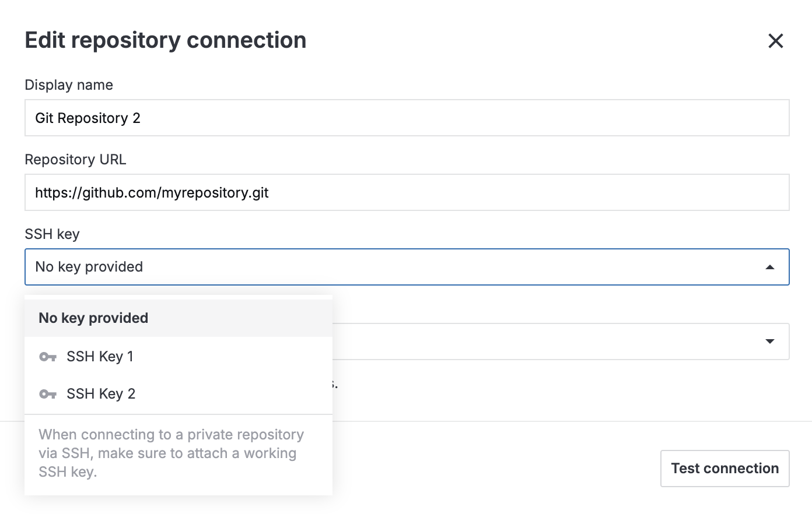This screenshot has width=812, height=514.
Task: Click the upward chevron on the SSH key selector
Action: 769,266
